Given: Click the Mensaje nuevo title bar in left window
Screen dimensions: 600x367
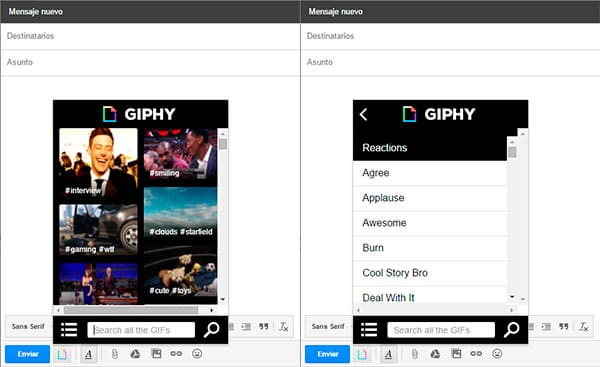Looking at the screenshot, I should point(150,11).
